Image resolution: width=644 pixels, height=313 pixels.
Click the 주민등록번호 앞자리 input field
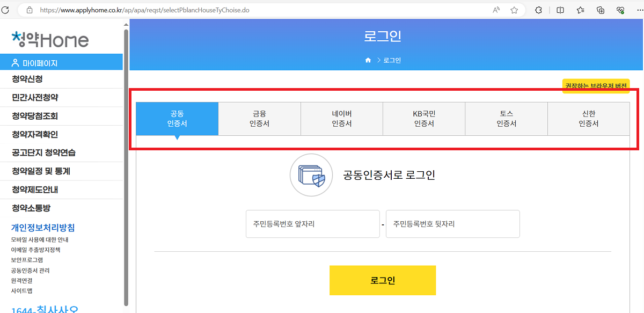312,224
